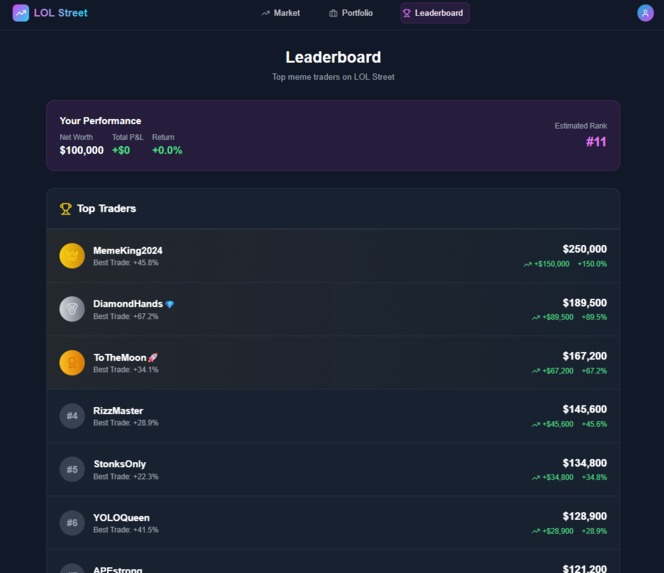Click StonksOnly's #5 rank badge
664x573 pixels.
[72, 469]
